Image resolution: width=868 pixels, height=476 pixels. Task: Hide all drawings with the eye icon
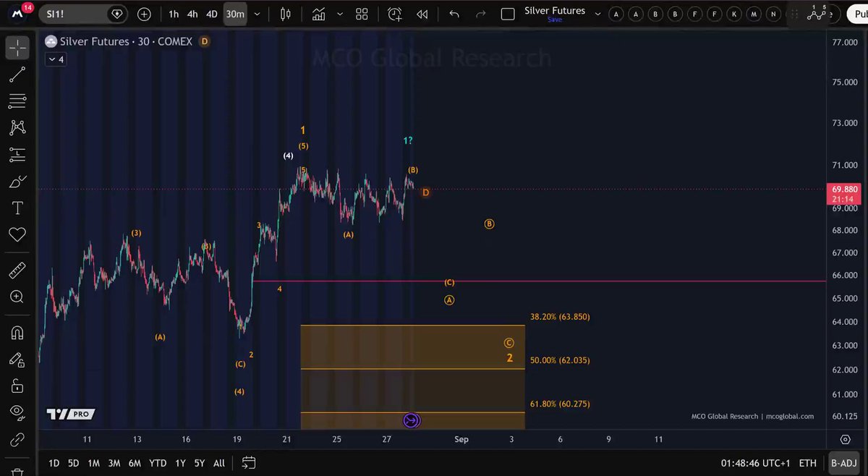point(17,412)
